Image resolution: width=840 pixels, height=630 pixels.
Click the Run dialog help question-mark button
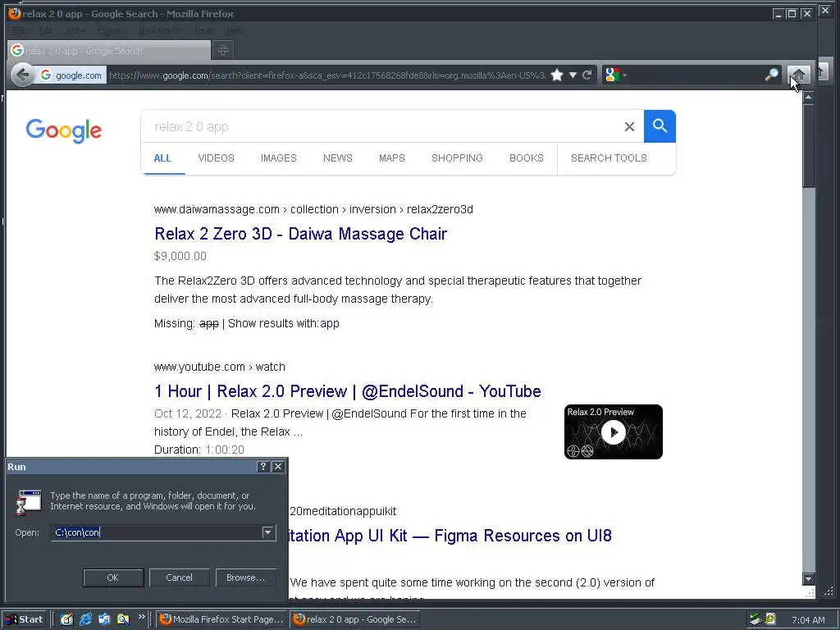click(x=262, y=467)
